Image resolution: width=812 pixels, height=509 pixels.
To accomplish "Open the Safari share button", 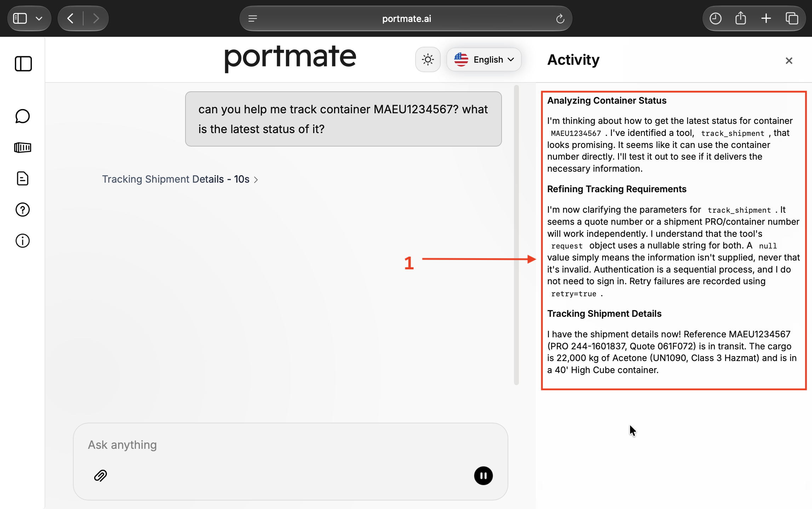I will tap(740, 18).
